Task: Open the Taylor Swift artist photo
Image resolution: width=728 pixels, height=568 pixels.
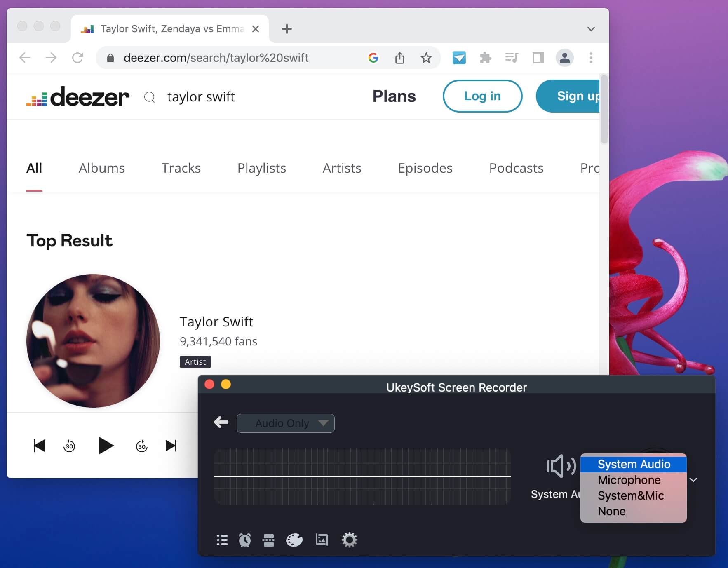Action: [93, 341]
